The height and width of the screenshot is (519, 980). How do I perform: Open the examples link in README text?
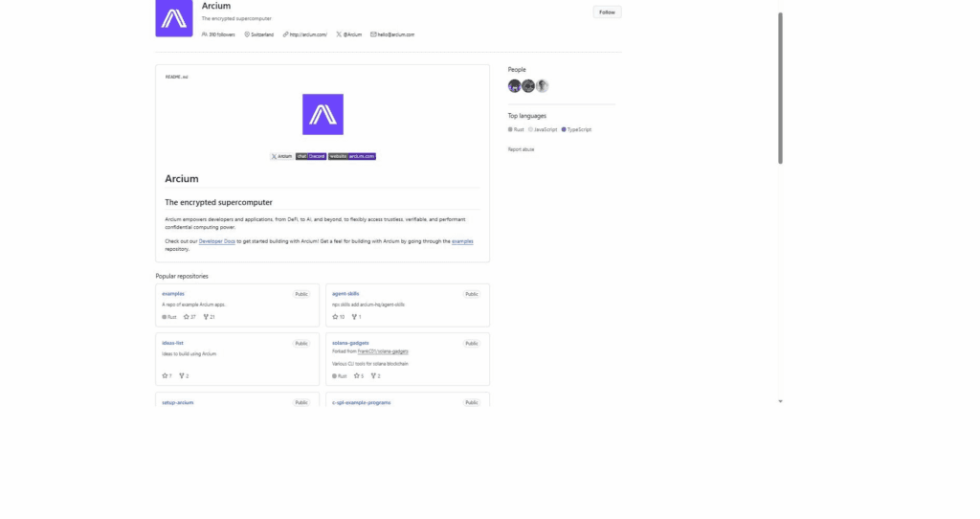(x=462, y=240)
